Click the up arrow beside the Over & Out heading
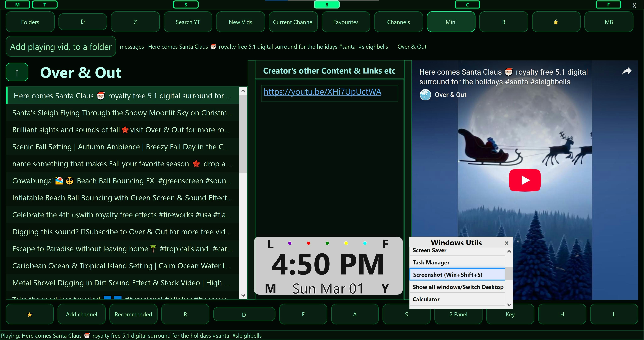The image size is (644, 340). click(17, 72)
